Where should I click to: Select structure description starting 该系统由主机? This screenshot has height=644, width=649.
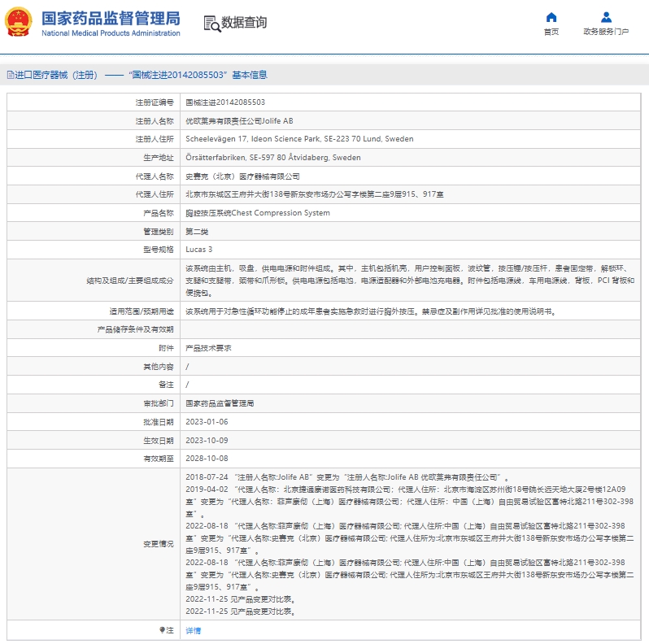410,281
